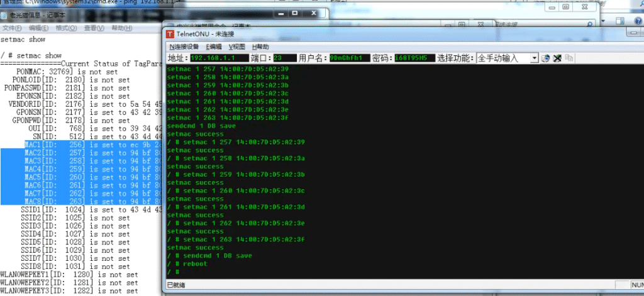Focus the 地址 field showing 192.168.1.1
This screenshot has width=644, height=296.
point(219,58)
